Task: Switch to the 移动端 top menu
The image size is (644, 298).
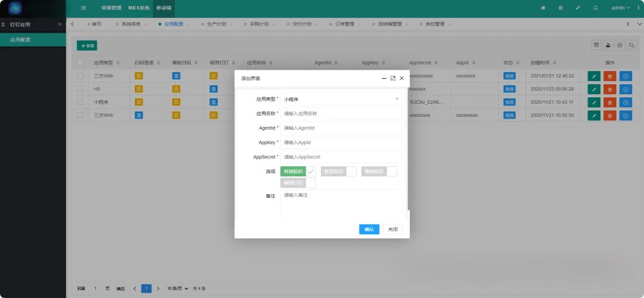Action: click(x=164, y=8)
